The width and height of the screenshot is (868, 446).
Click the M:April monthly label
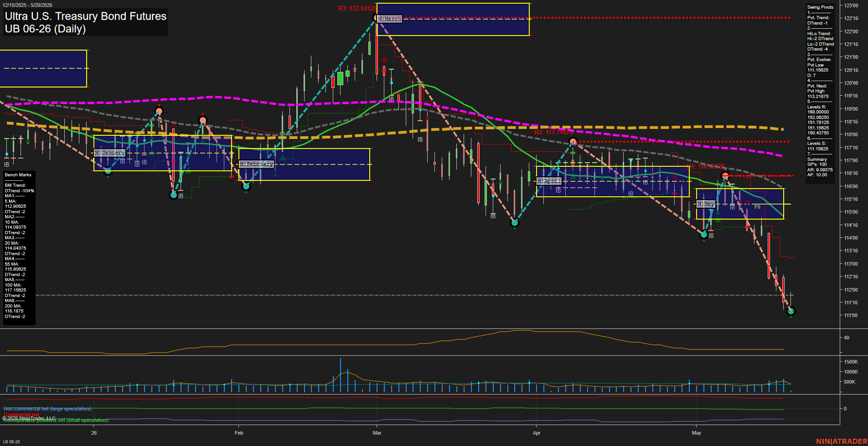point(548,181)
